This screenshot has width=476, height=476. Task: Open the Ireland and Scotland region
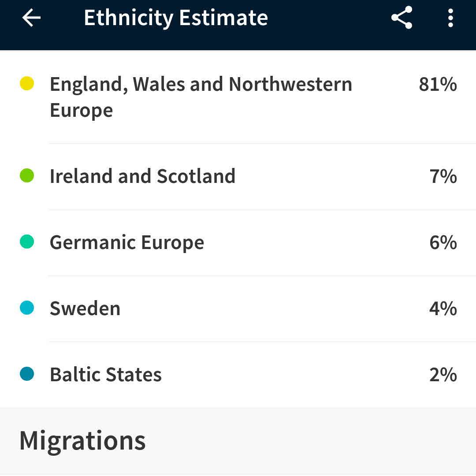(142, 176)
